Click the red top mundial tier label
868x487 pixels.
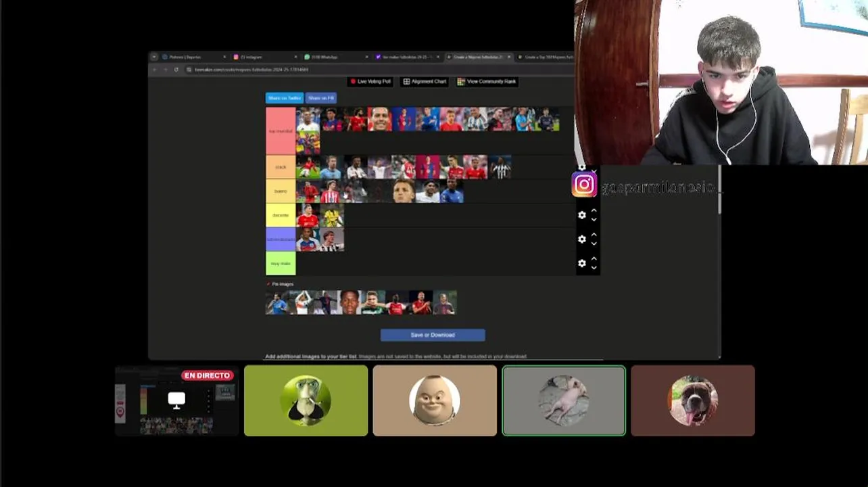(x=281, y=131)
